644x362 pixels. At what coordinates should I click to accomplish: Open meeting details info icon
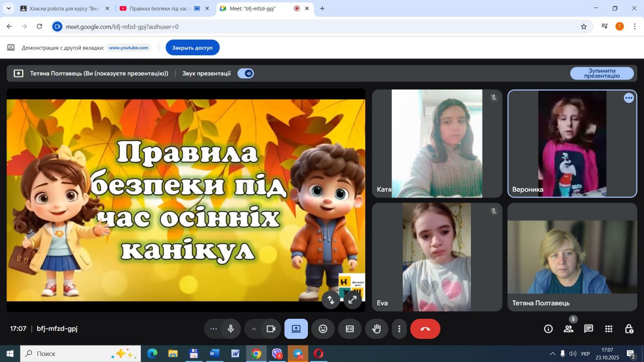(548, 329)
